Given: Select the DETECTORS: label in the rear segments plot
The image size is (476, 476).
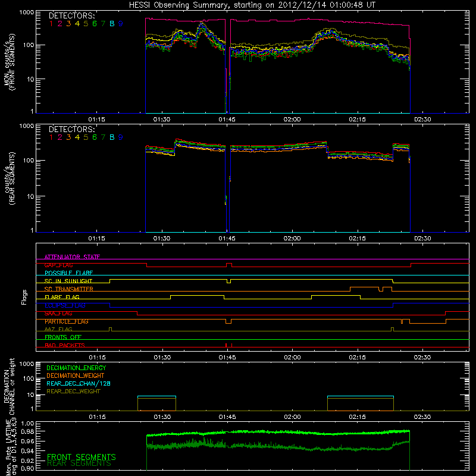Looking at the screenshot, I should click(72, 129).
